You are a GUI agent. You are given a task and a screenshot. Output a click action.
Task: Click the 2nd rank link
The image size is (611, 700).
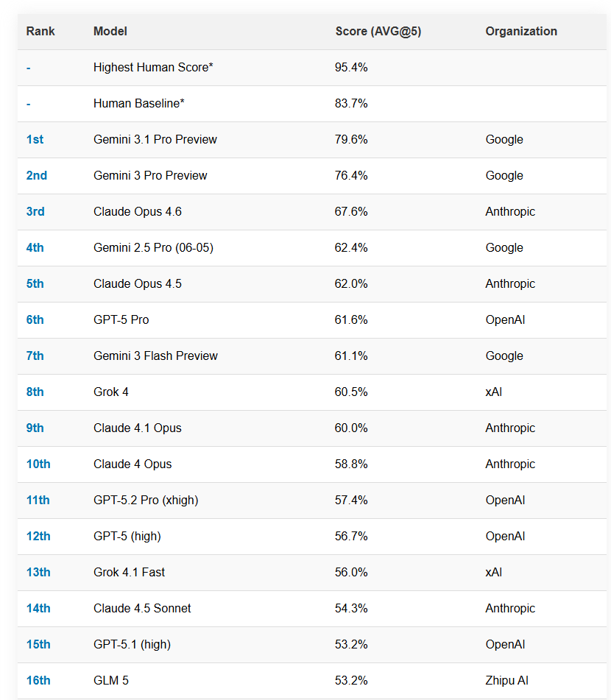pyautogui.click(x=36, y=176)
